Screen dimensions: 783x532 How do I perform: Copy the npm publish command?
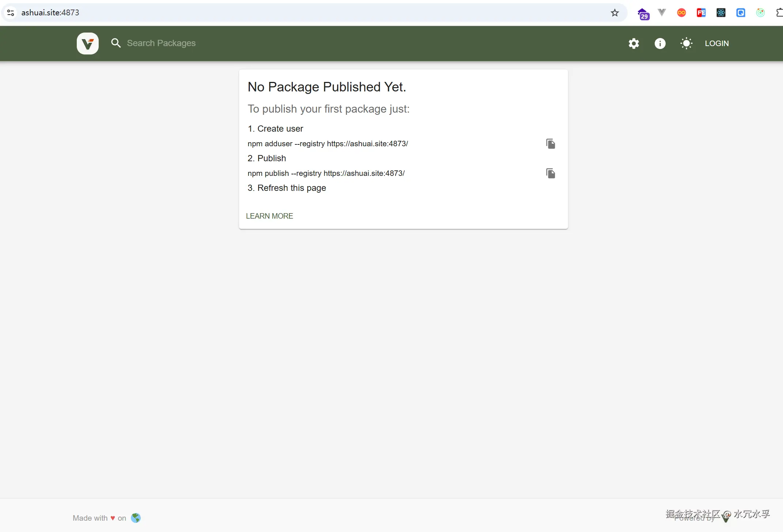[x=550, y=173]
